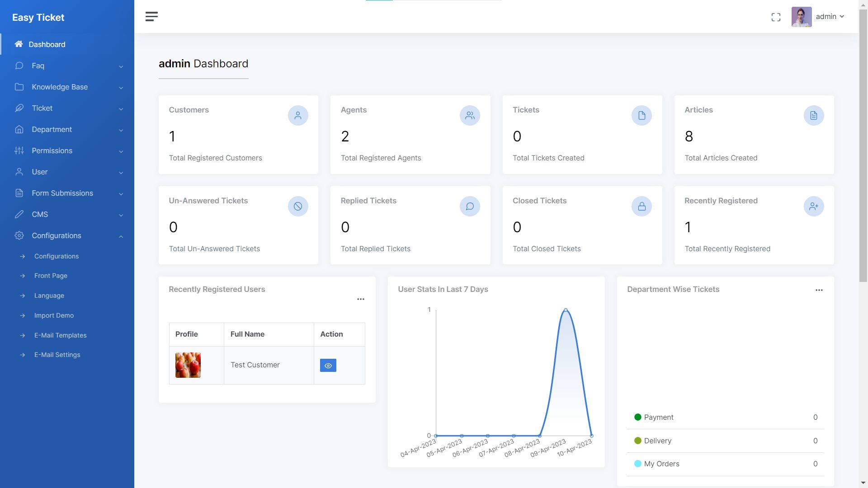The image size is (868, 488).
Task: Collapse the Configurations sidebar section
Action: [x=67, y=235]
